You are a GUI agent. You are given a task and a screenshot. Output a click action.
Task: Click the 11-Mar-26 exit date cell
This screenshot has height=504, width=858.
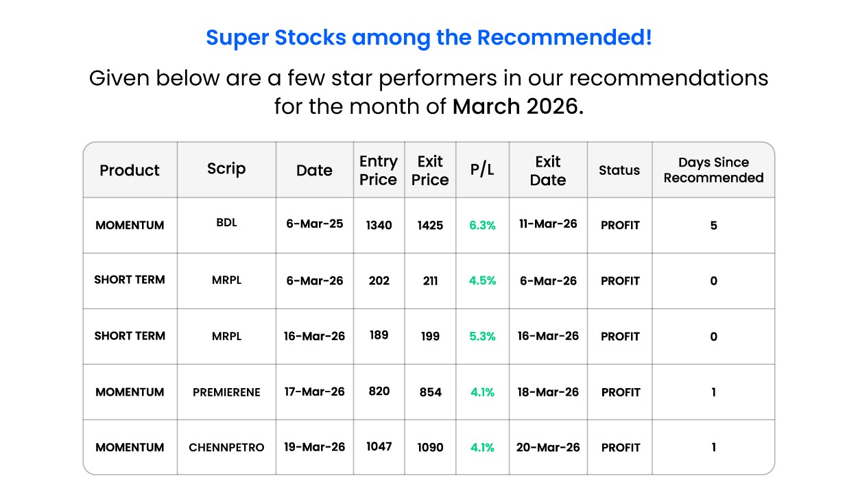(548, 224)
